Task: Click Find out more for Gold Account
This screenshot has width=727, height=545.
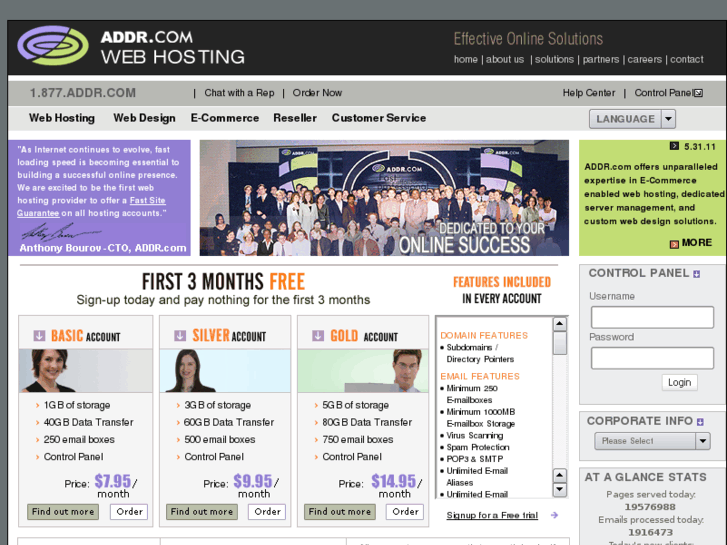Action: 340,512
